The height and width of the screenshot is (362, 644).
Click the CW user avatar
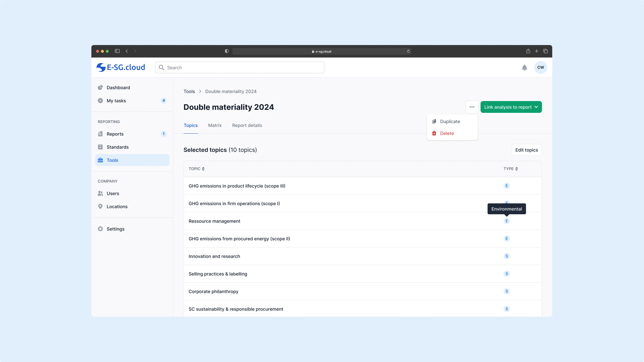(540, 67)
